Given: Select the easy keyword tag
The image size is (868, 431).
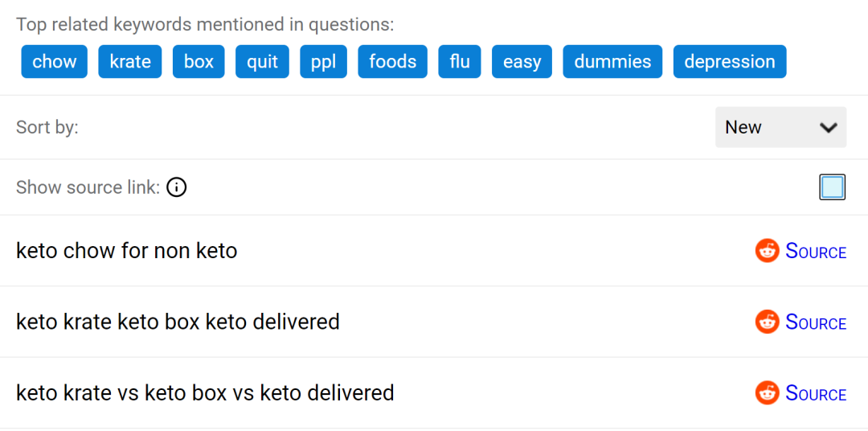Looking at the screenshot, I should (522, 62).
